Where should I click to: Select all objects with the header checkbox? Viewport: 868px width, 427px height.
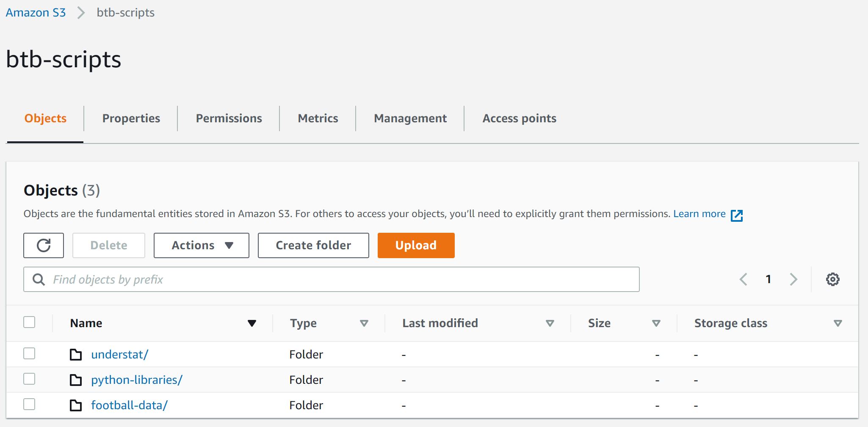point(29,322)
